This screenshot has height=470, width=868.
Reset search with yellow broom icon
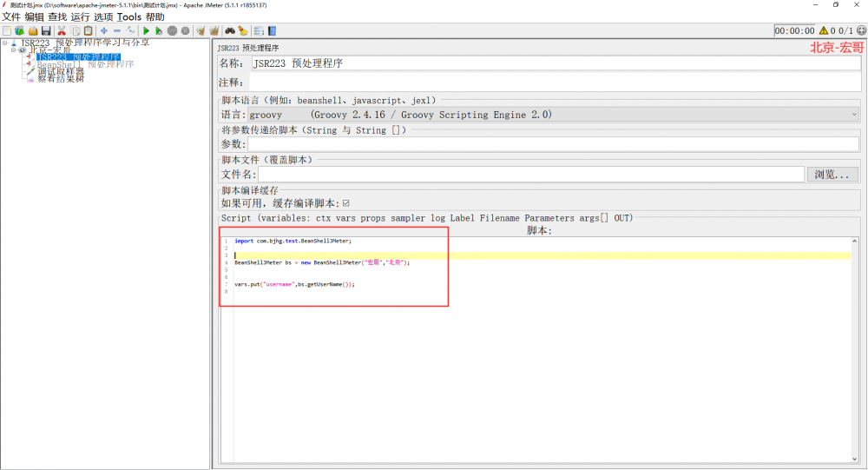pyautogui.click(x=242, y=31)
